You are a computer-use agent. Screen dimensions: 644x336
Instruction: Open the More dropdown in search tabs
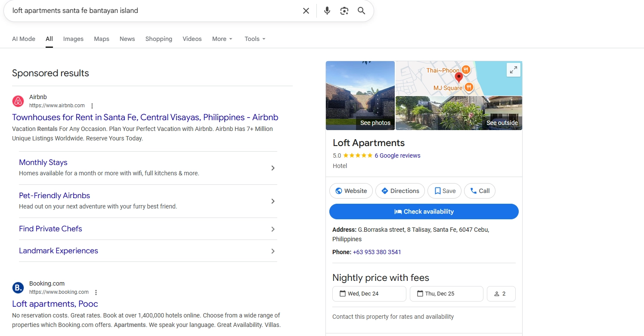[222, 39]
